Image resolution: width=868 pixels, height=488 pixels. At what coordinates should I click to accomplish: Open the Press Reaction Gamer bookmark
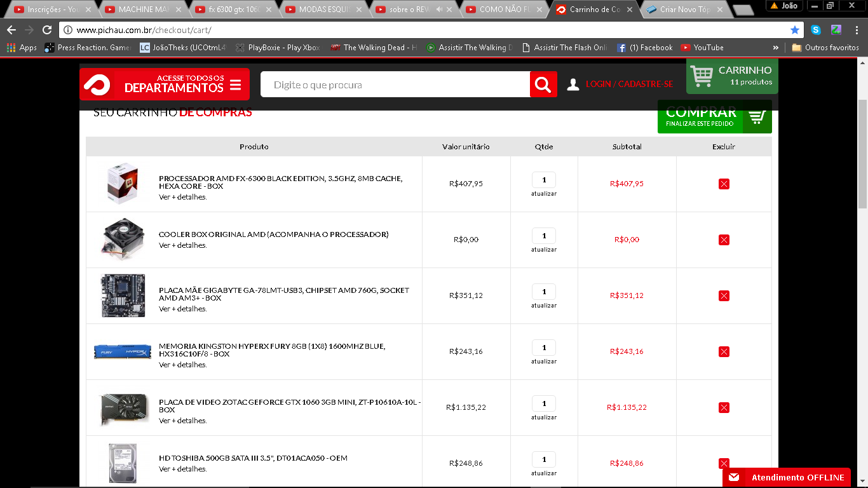tap(88, 48)
